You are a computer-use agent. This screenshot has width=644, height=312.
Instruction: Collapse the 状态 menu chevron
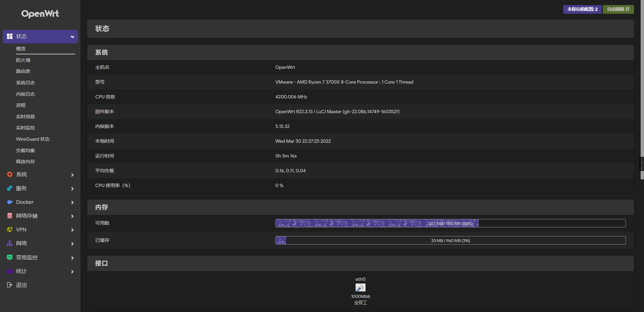click(72, 37)
